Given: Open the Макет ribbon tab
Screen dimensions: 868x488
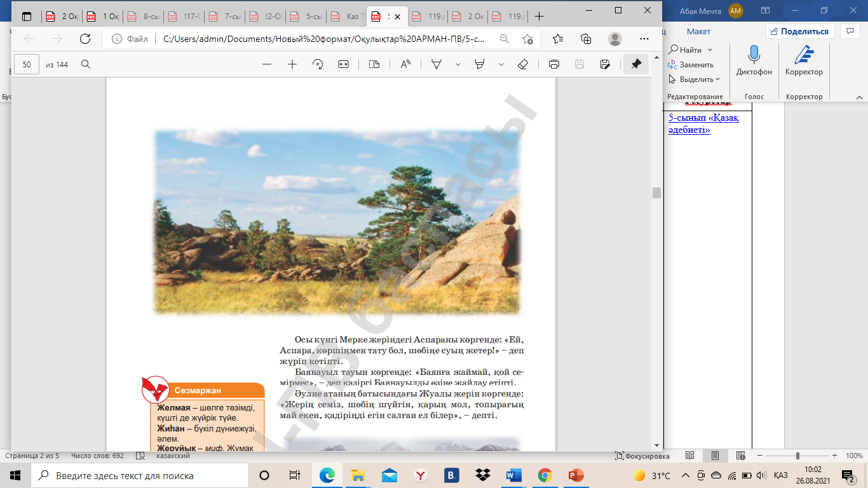Looking at the screenshot, I should (698, 31).
